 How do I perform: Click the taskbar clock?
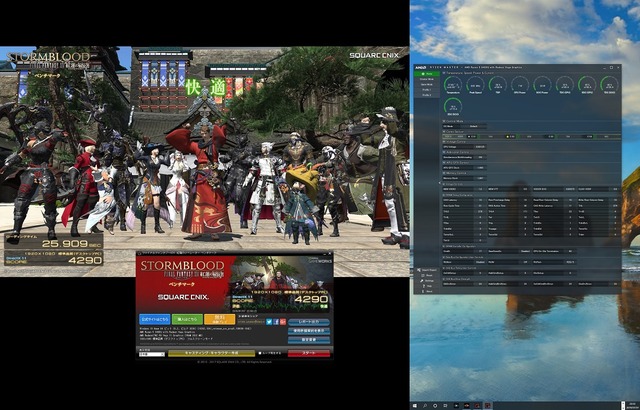631,405
